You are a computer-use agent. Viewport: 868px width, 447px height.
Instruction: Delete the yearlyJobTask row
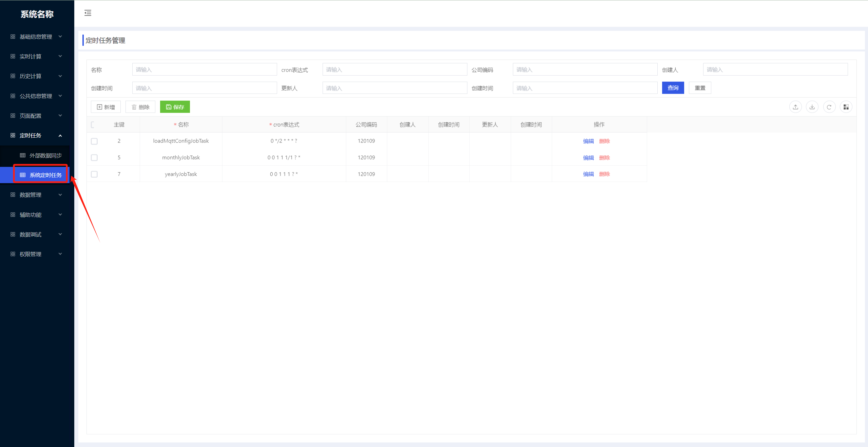[x=604, y=174]
